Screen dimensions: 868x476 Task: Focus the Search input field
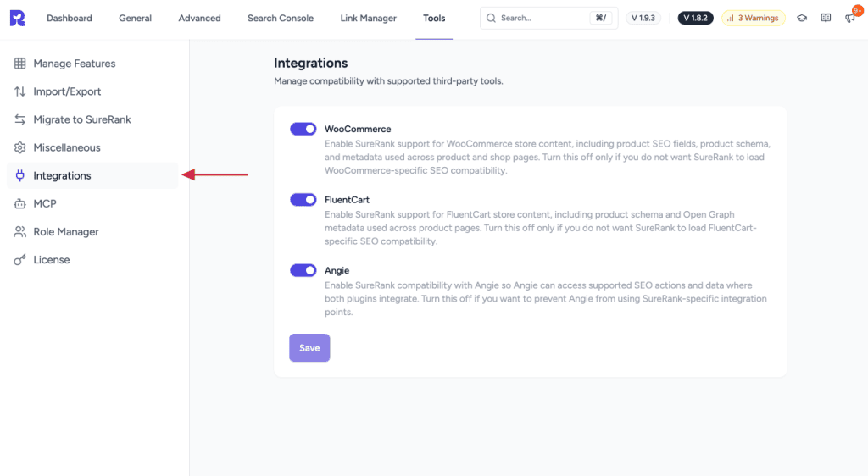pyautogui.click(x=548, y=19)
